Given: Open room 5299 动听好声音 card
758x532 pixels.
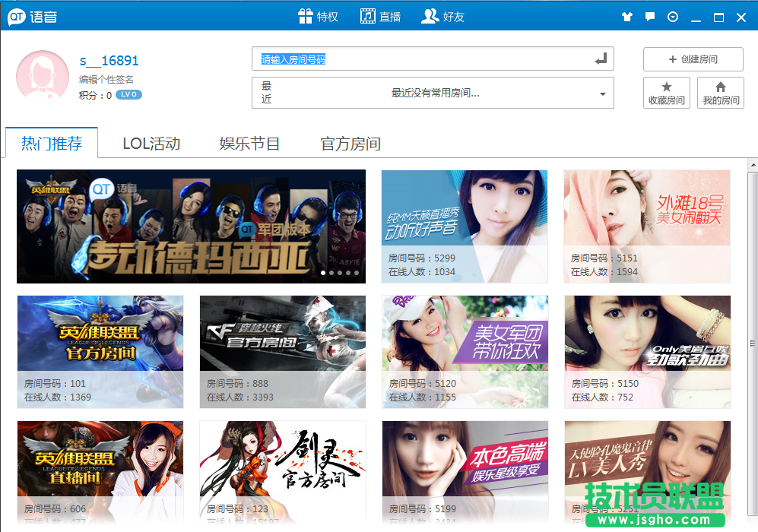Looking at the screenshot, I should click(x=465, y=226).
